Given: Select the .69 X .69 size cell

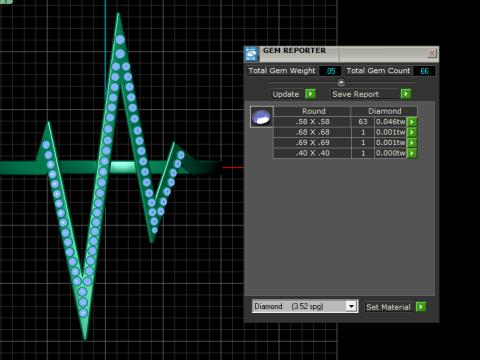Looking at the screenshot, I should (312, 143).
